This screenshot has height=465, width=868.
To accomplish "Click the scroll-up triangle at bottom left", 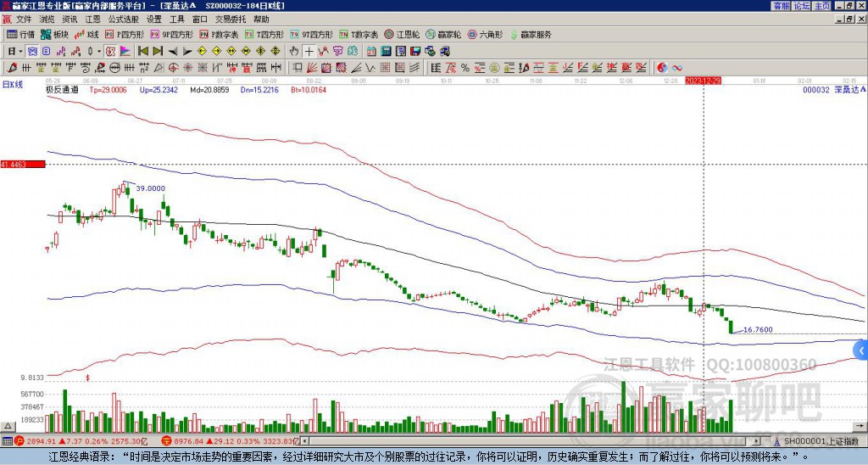I will tap(8, 426).
